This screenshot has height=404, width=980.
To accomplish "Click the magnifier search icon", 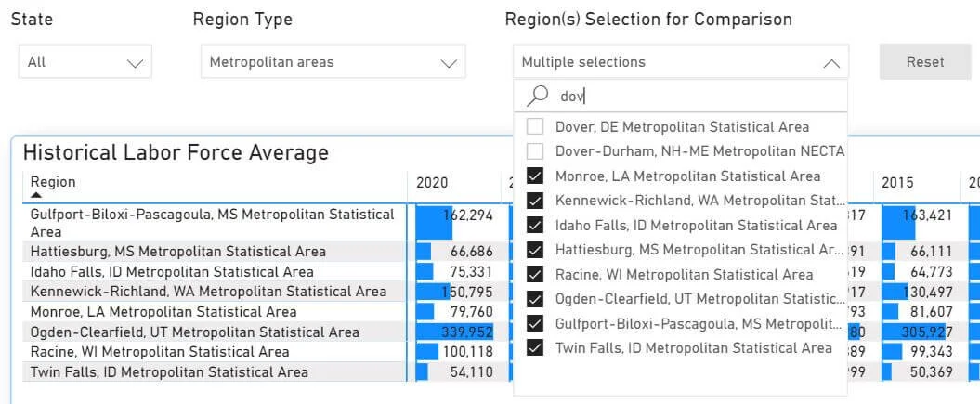I will click(538, 96).
